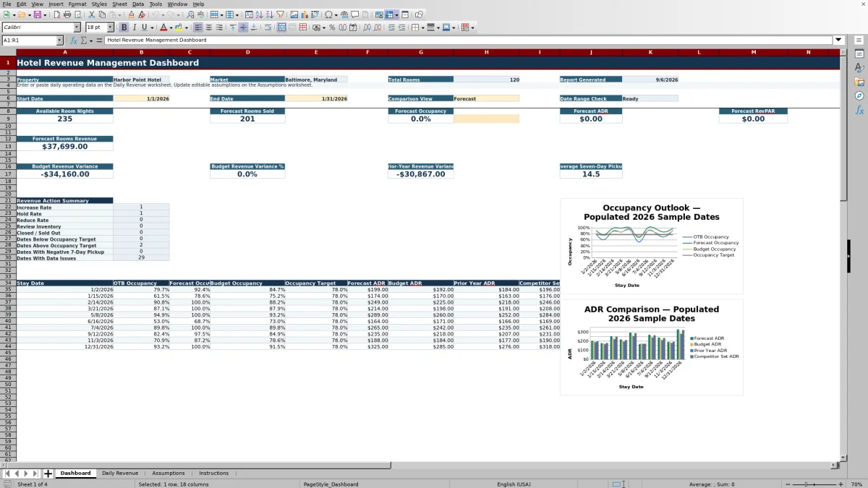The width and height of the screenshot is (868, 488).
Task: Open the font color dropdown arrow
Action: click(172, 27)
